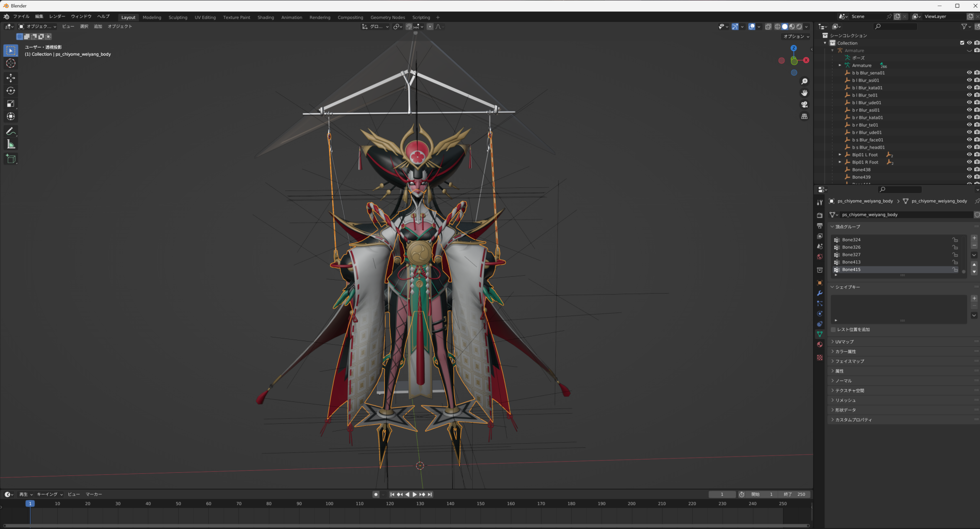Open the Texture properties checker tab
Screen dimensions: 980x529
tap(820, 357)
